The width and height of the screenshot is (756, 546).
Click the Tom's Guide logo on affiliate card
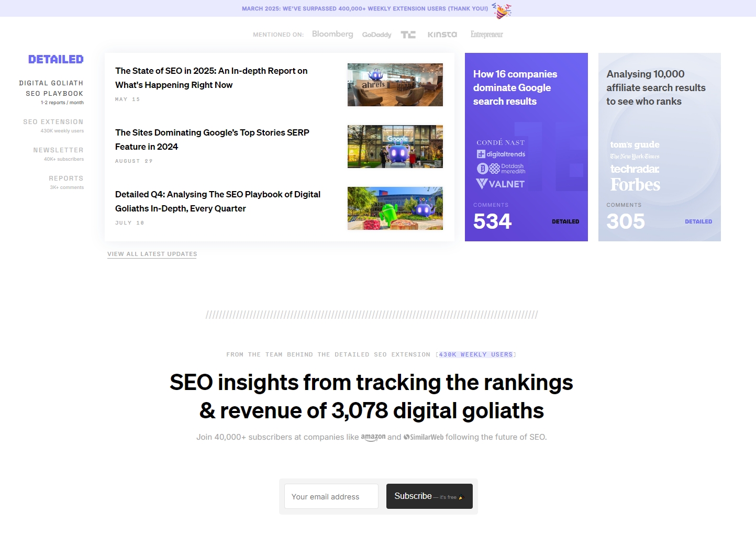tap(635, 144)
